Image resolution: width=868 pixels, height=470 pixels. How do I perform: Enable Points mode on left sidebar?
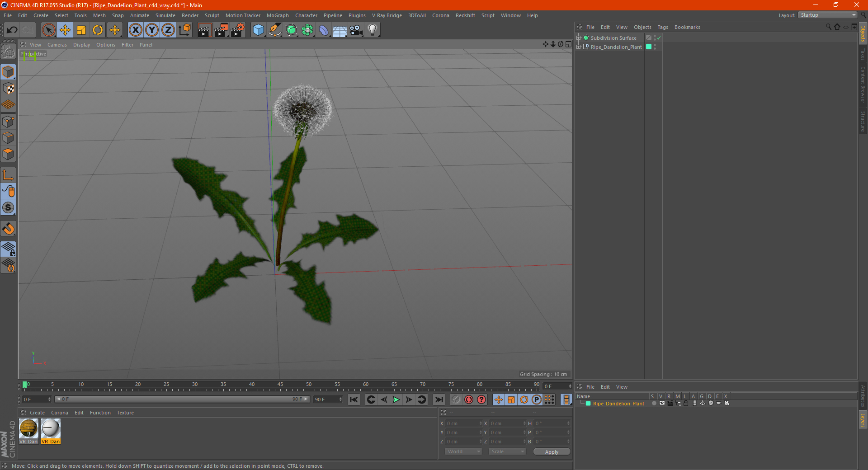(x=9, y=122)
